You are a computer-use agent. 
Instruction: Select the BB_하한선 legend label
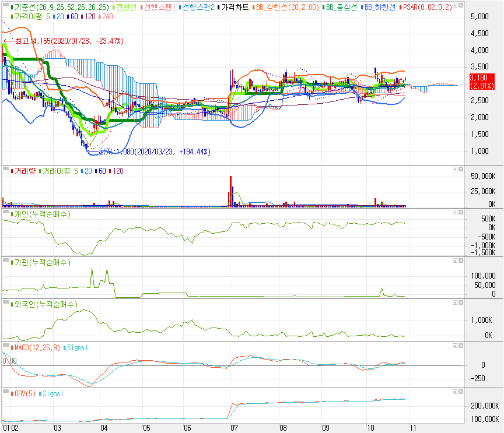click(380, 8)
